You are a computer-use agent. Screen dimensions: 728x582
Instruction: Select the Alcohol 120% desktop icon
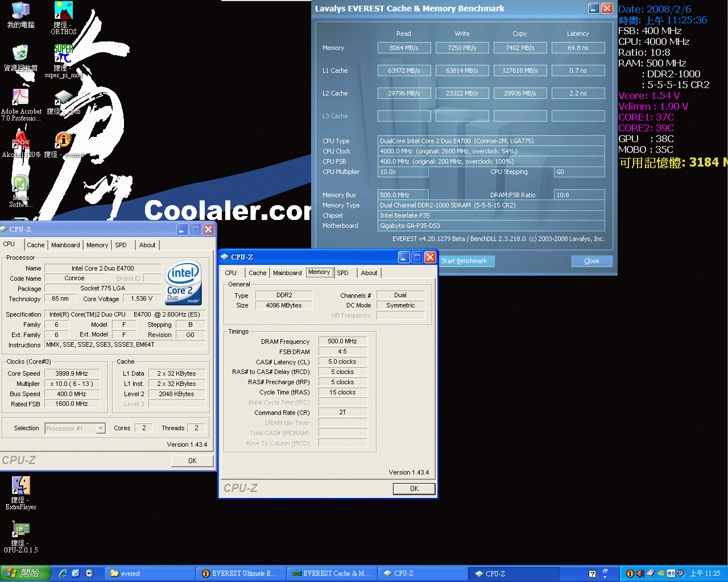point(21,144)
